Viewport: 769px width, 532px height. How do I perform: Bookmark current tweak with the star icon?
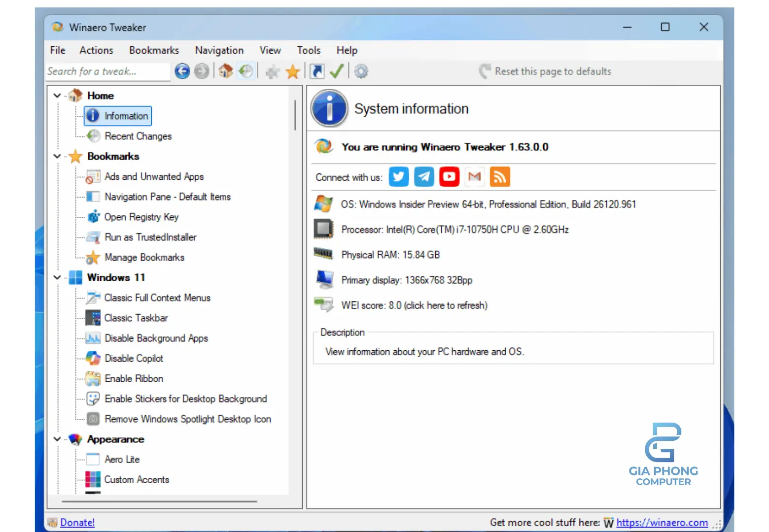[x=293, y=71]
